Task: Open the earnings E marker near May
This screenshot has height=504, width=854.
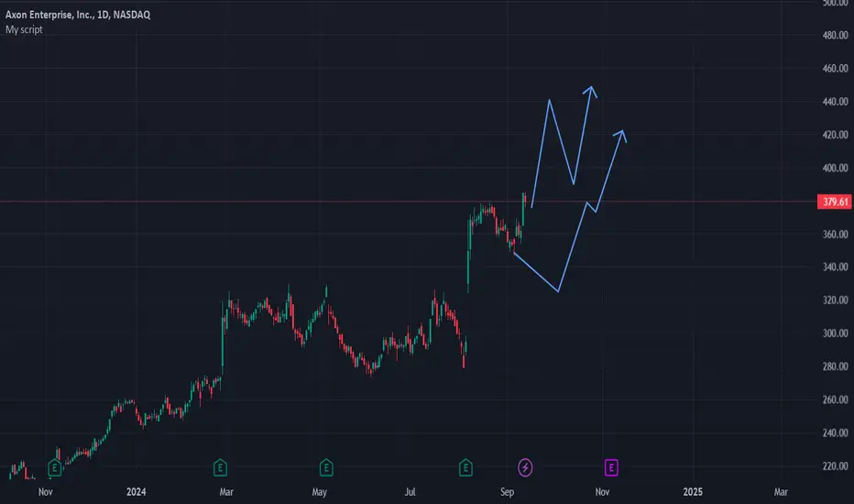Action: tap(326, 467)
